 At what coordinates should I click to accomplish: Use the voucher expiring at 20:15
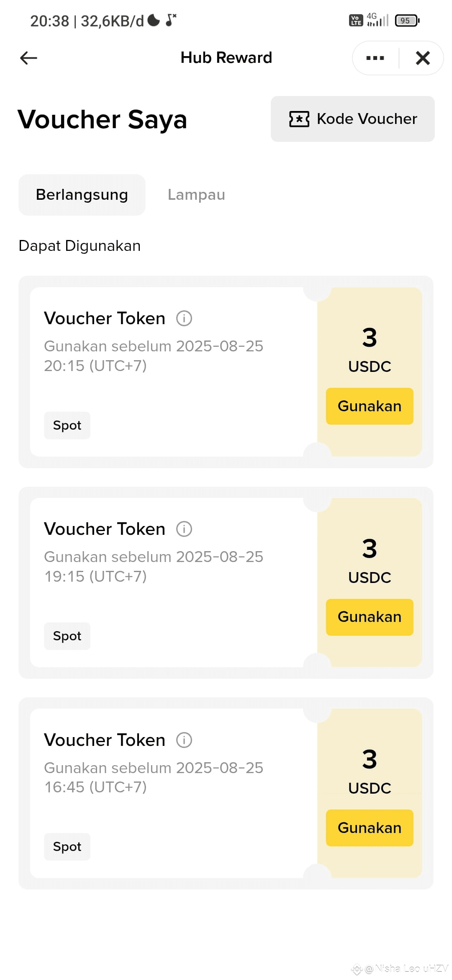pos(370,406)
